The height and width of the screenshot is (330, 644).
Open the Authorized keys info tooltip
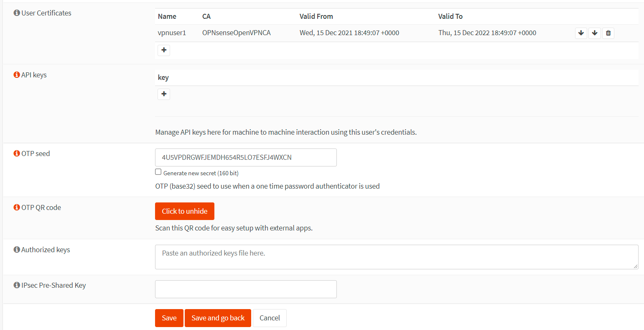(x=16, y=249)
